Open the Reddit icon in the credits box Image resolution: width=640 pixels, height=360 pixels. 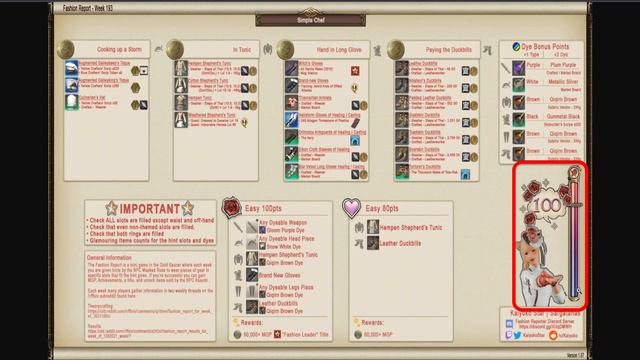click(553, 335)
